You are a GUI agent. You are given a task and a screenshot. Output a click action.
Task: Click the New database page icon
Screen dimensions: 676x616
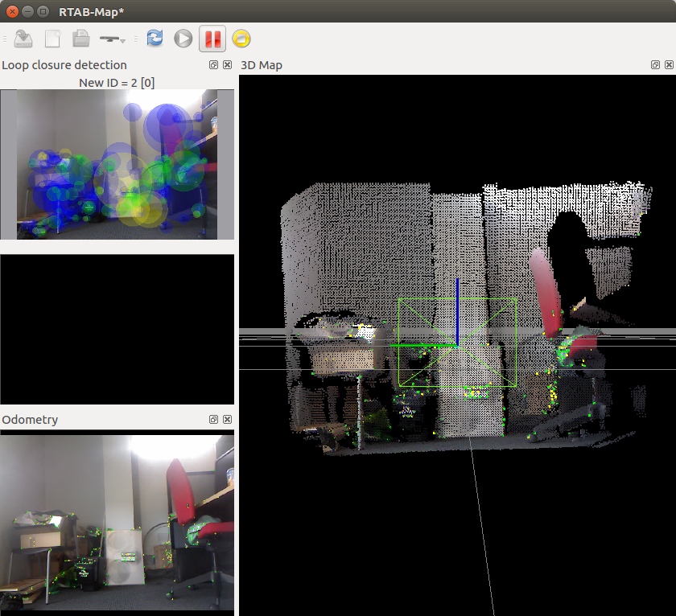click(x=52, y=38)
